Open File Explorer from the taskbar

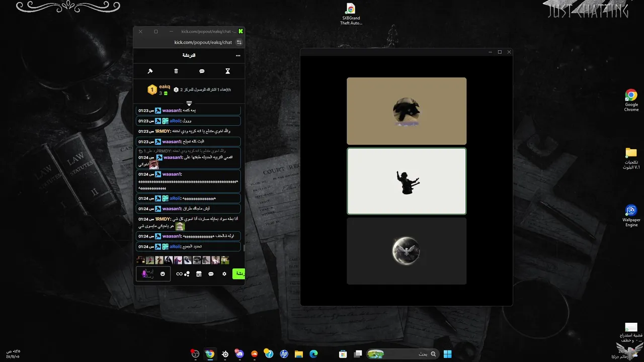coord(299,354)
